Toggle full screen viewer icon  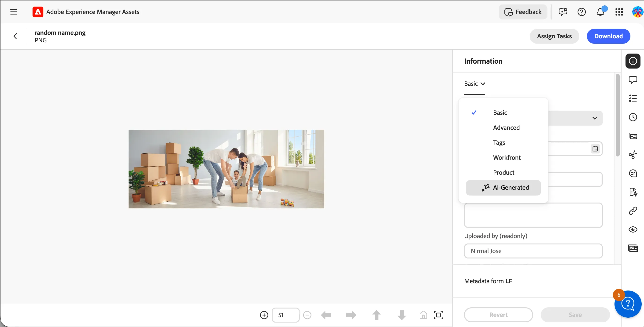coord(438,315)
